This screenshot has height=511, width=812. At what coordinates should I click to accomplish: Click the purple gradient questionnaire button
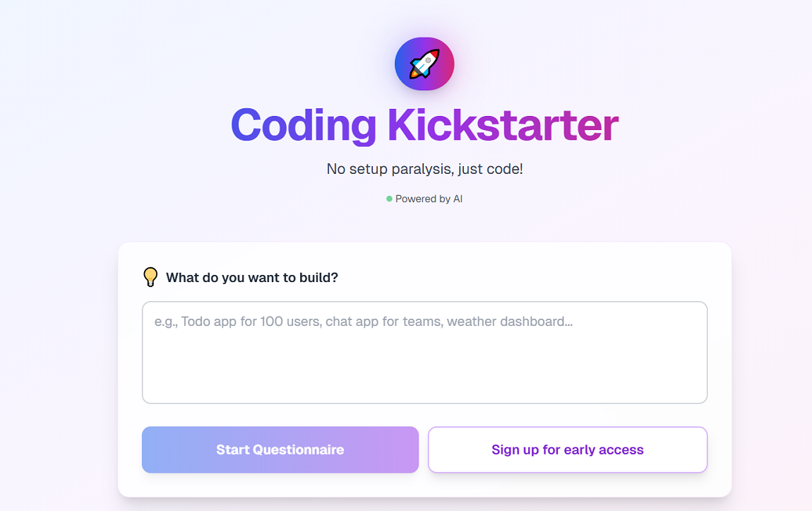(x=280, y=450)
